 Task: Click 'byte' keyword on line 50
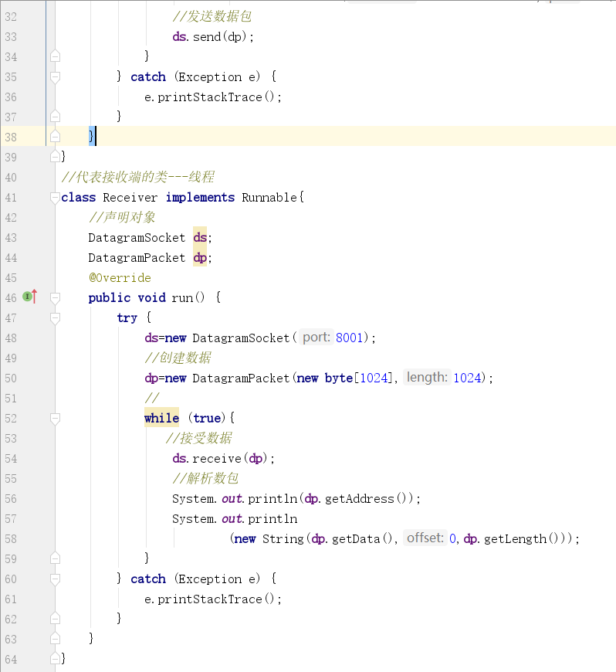coord(338,378)
